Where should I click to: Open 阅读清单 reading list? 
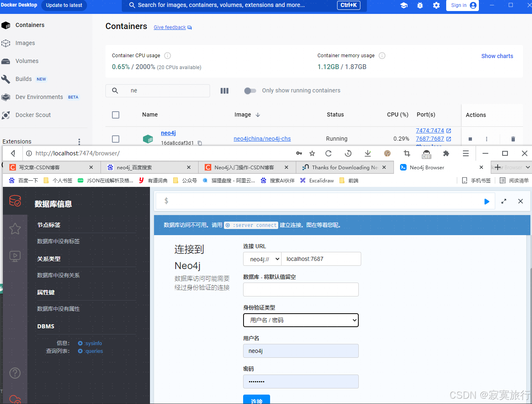coord(514,180)
